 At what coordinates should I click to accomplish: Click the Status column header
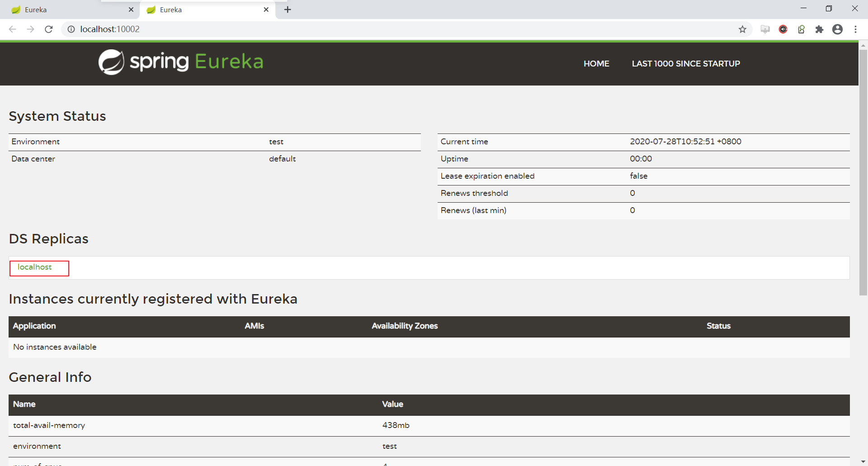point(718,326)
